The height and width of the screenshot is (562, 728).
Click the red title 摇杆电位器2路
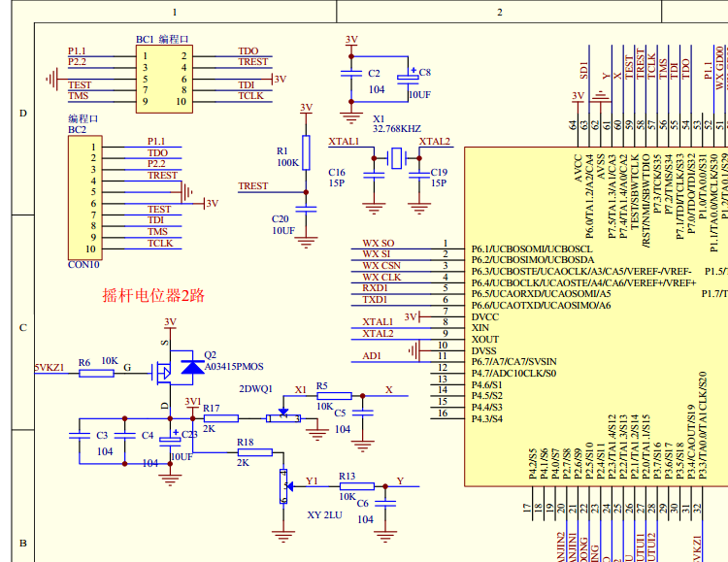point(153,295)
